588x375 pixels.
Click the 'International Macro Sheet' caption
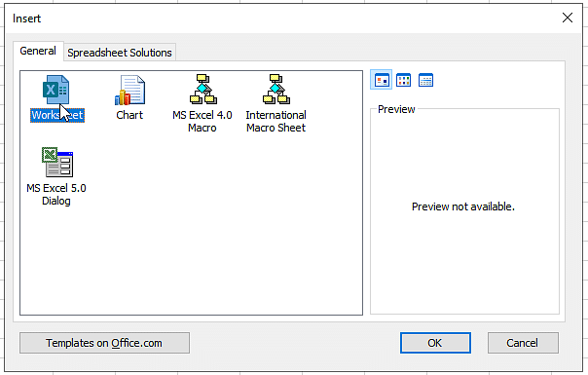pos(276,121)
